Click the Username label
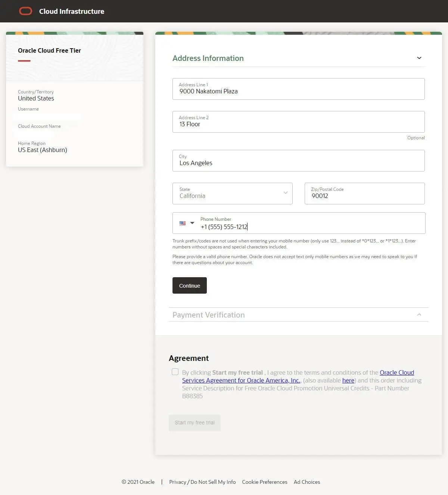 28,109
